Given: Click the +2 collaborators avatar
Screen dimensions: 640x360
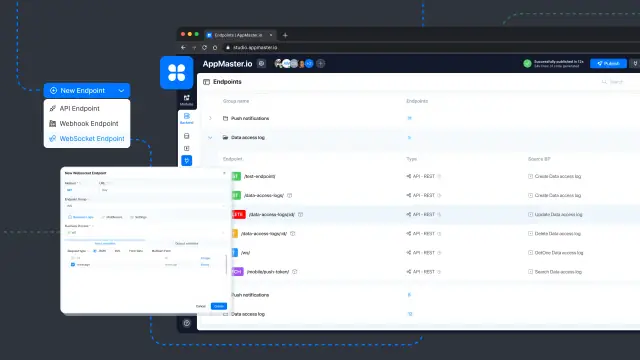Looking at the screenshot, I should coord(309,64).
